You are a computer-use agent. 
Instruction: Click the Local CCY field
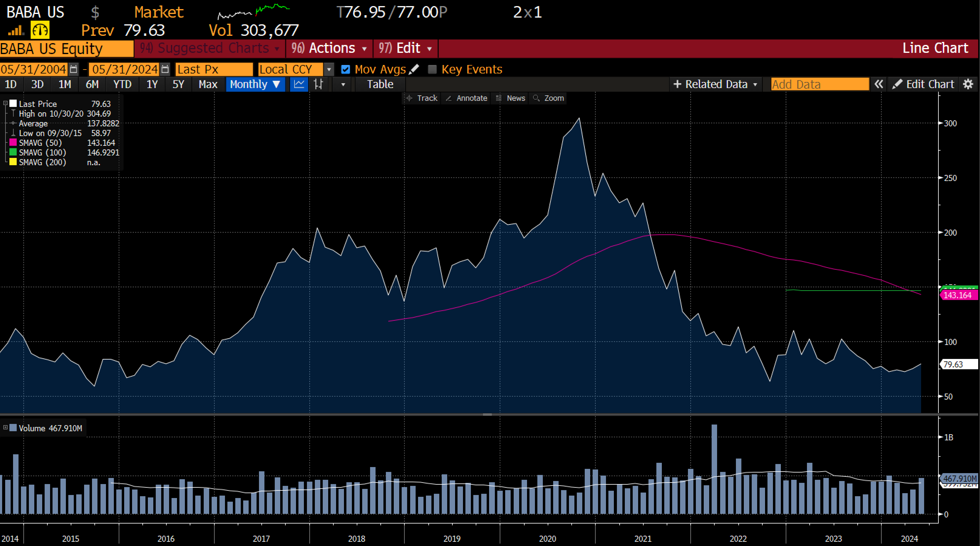tap(291, 69)
